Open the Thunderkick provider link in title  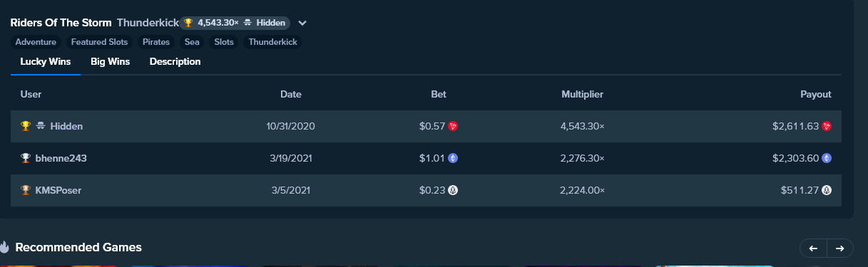(x=148, y=23)
